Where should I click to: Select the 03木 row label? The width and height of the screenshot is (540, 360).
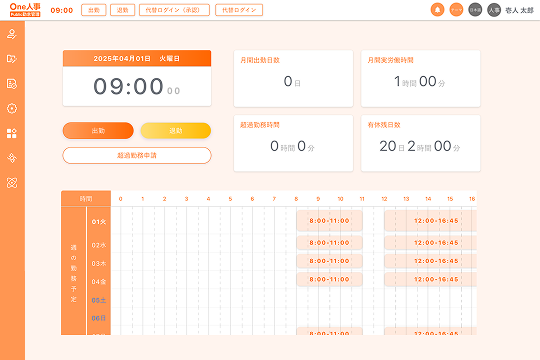coord(98,264)
